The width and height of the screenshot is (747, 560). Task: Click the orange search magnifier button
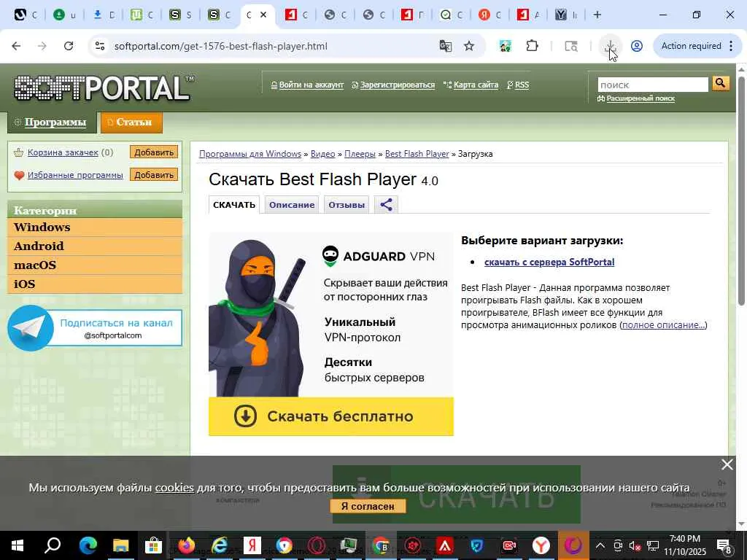point(721,84)
